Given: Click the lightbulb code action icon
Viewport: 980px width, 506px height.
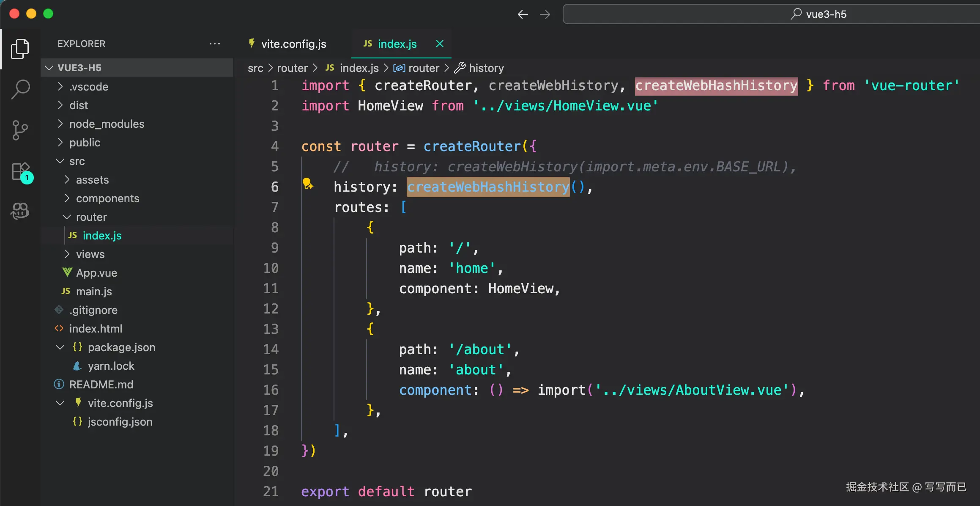Looking at the screenshot, I should coord(308,184).
